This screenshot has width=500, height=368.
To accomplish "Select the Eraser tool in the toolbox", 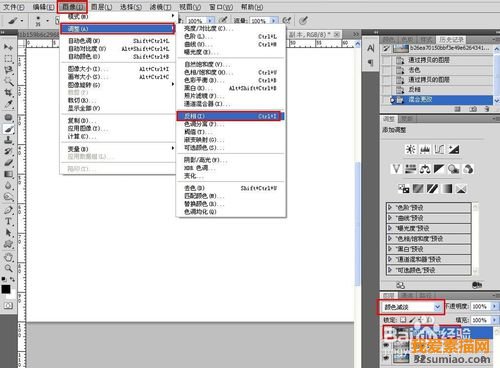I will coord(8,163).
